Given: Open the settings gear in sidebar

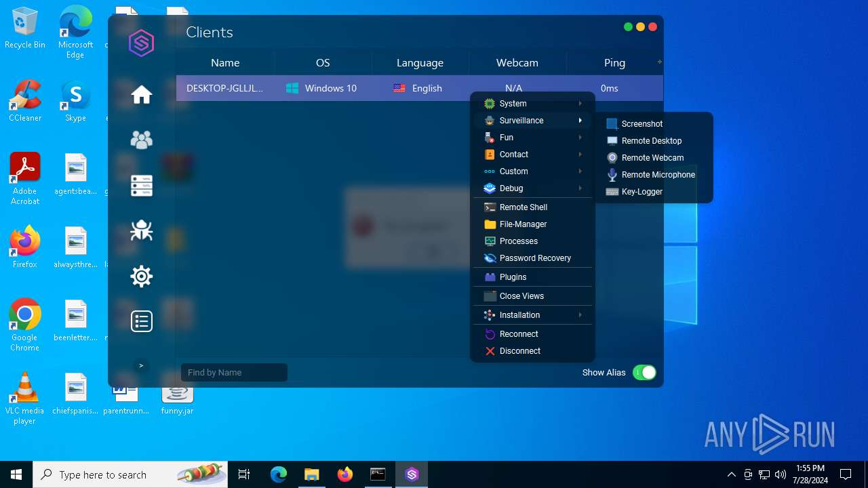Looking at the screenshot, I should (141, 276).
